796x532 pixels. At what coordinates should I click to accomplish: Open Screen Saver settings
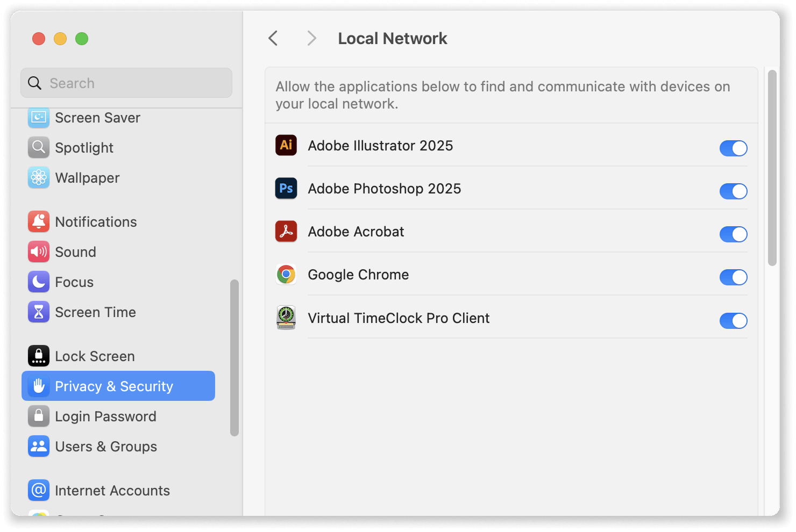coord(98,117)
